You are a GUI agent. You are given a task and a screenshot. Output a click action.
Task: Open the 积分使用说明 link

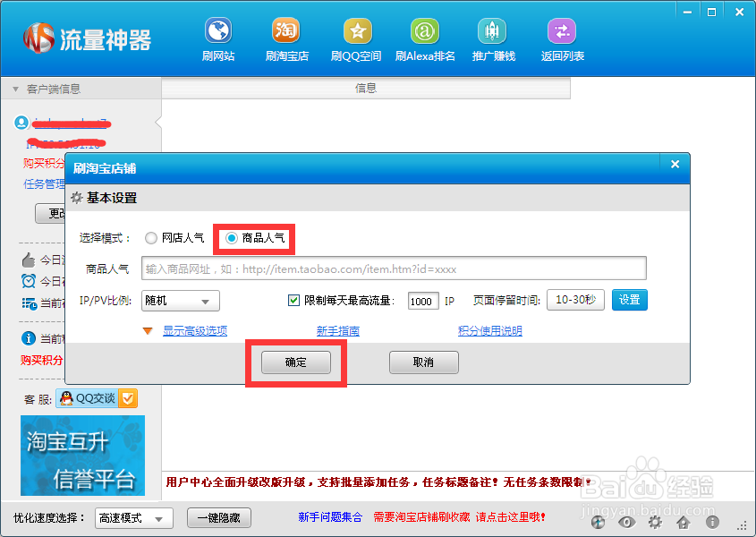tap(490, 331)
